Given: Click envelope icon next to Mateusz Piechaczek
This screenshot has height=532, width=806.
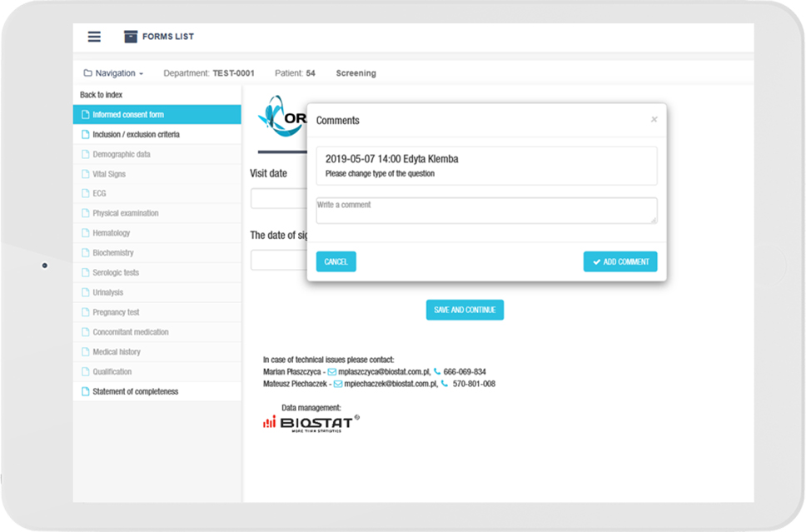Looking at the screenshot, I should tap(338, 384).
